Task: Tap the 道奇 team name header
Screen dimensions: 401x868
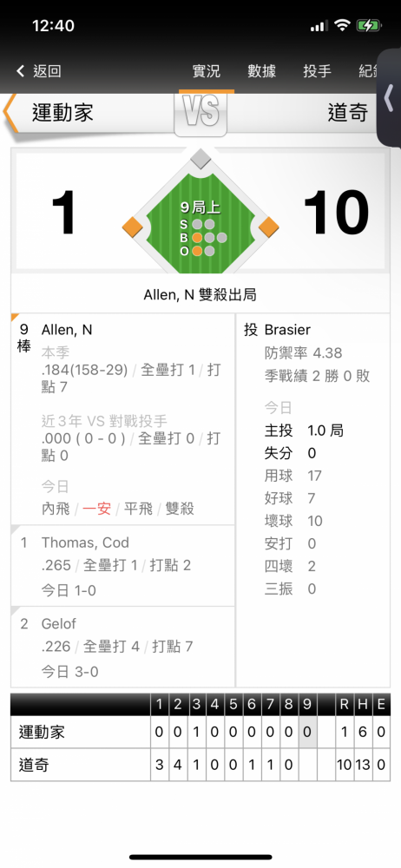Action: click(x=348, y=113)
